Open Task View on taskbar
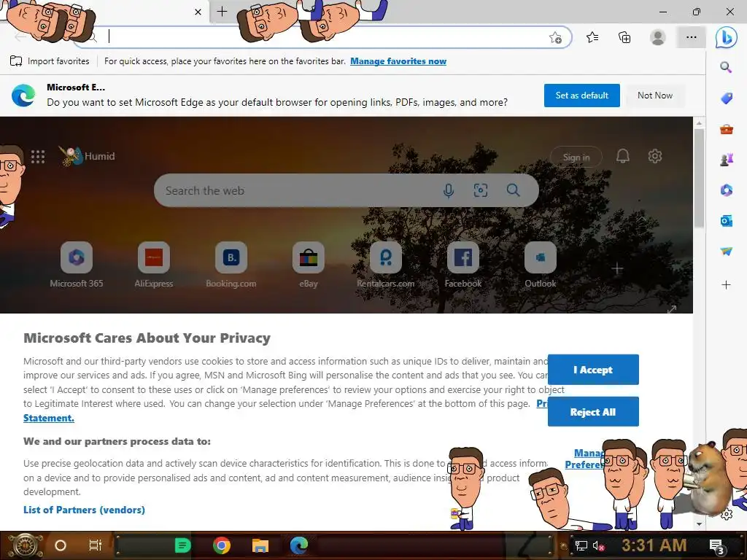The height and width of the screenshot is (560, 747). pos(96,545)
